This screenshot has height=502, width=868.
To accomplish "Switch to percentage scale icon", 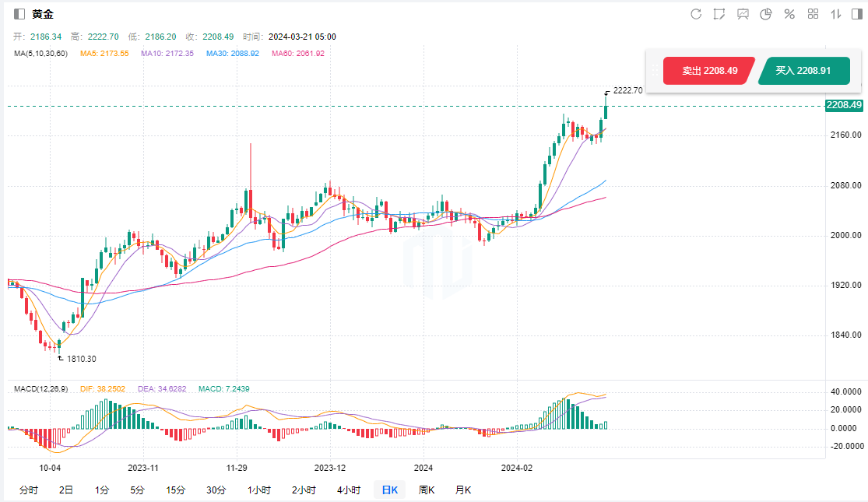I will [789, 14].
